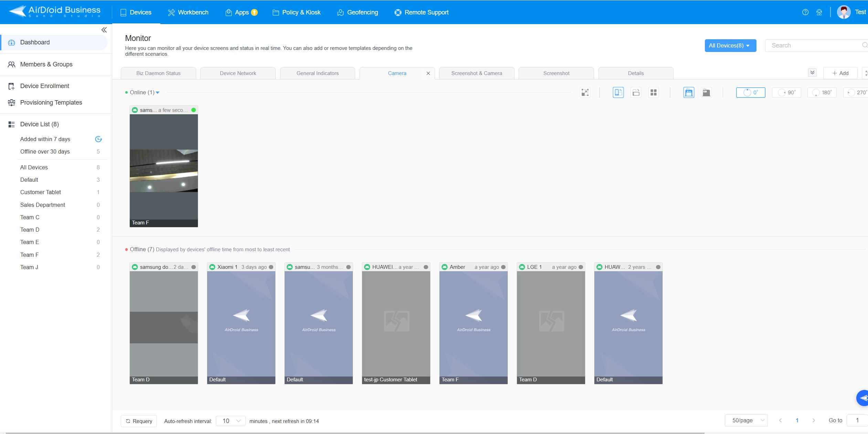Open 50/page pagination dropdown
Viewport: 868px width, 434px height.
746,420
